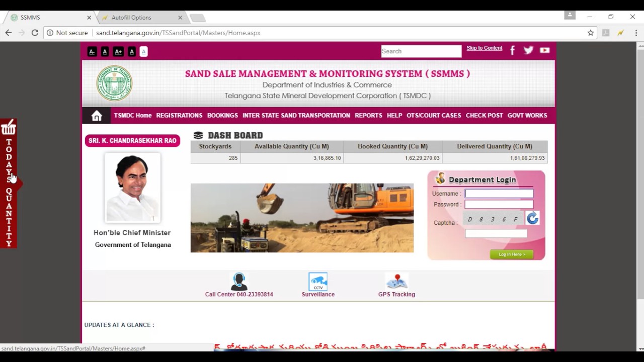Open the Surveillance CCTV icon
The height and width of the screenshot is (362, 644).
318,282
